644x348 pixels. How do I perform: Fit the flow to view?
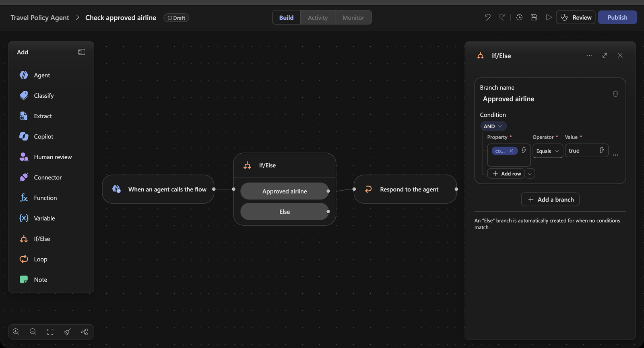pyautogui.click(x=50, y=332)
